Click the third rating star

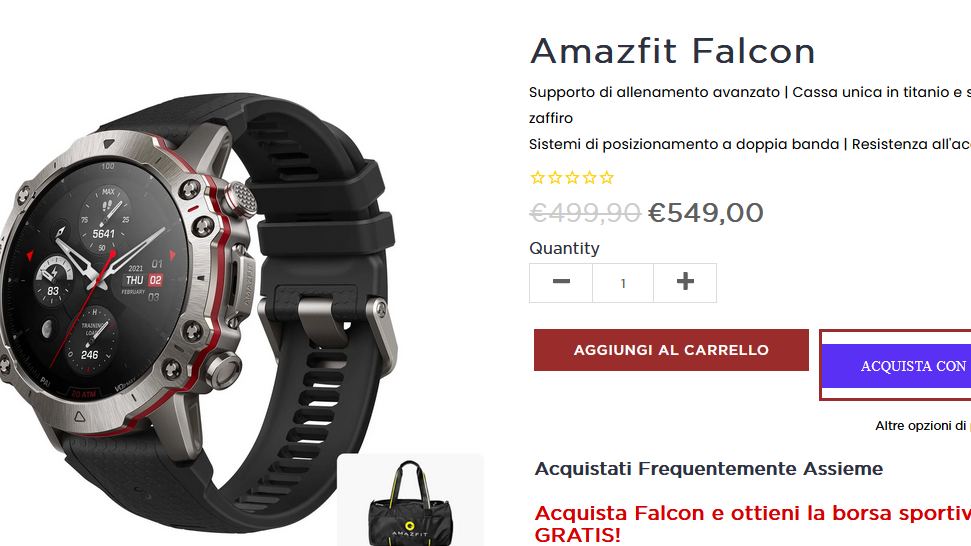pyautogui.click(x=572, y=178)
